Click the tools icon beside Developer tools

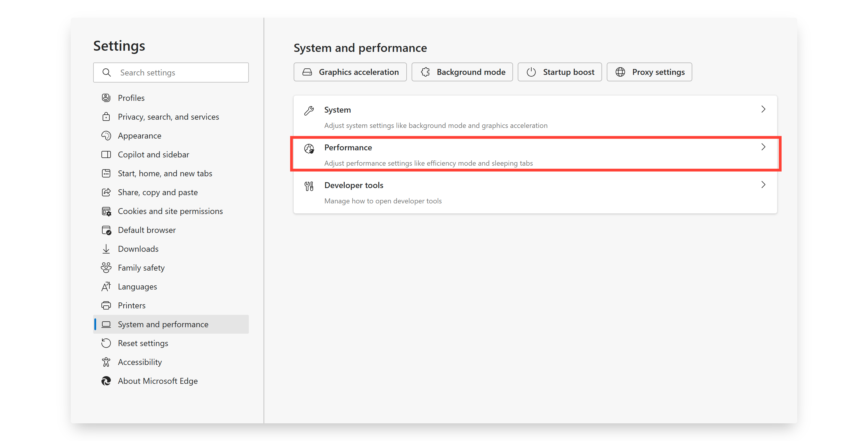[309, 186]
